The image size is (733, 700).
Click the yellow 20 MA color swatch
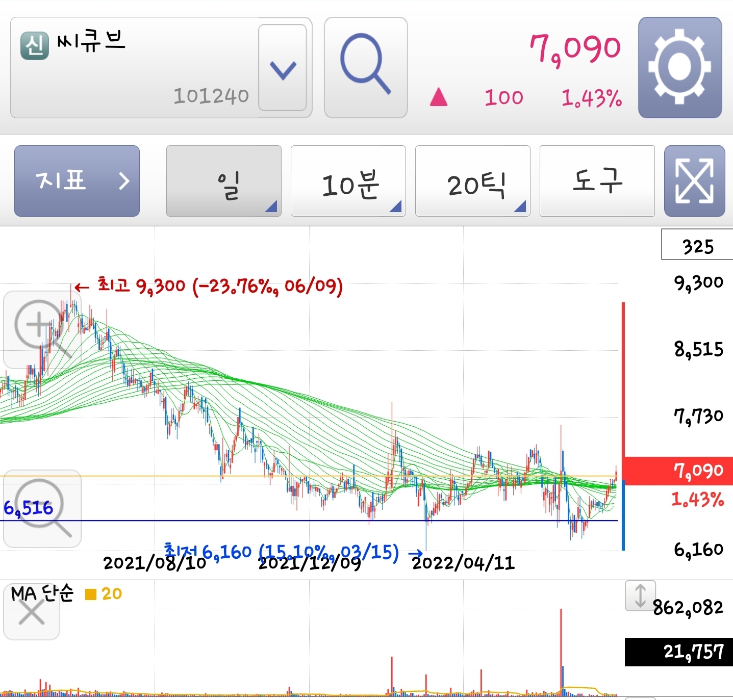pos(91,594)
